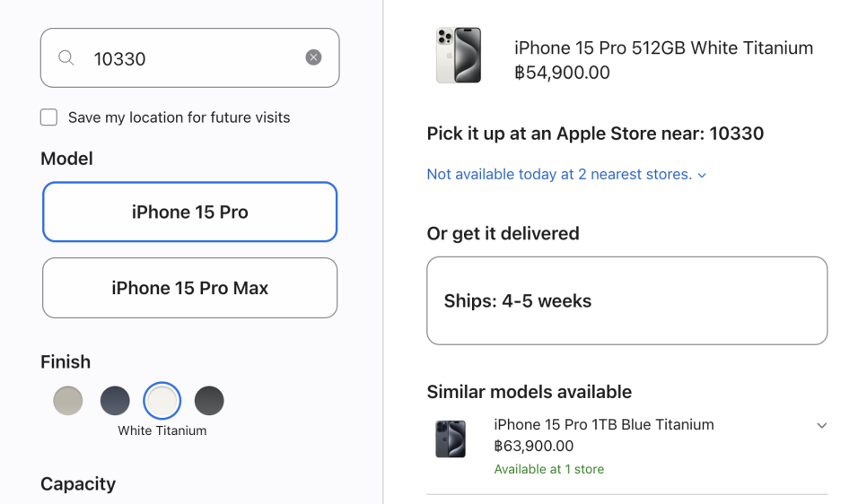Open iPhone 15 Pro 1TB Blue Titanium title
The height and width of the screenshot is (504, 867).
tap(604, 424)
